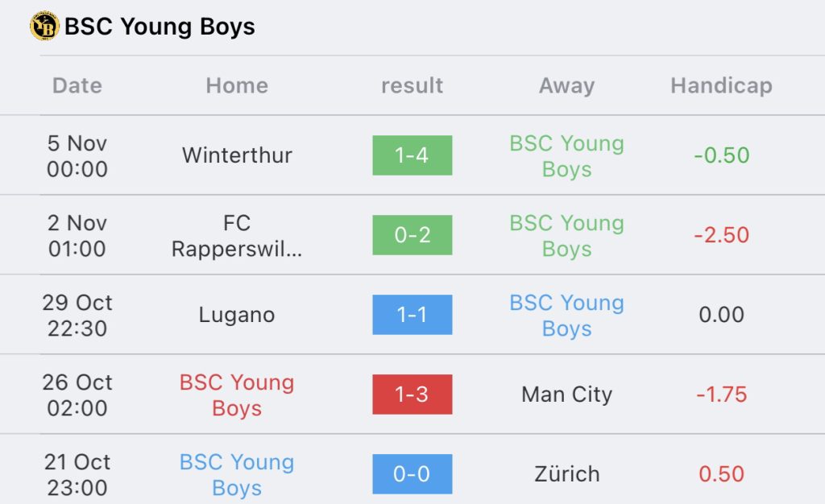Select the FC Rapperswil home team
The width and height of the screenshot is (825, 504).
(x=237, y=235)
